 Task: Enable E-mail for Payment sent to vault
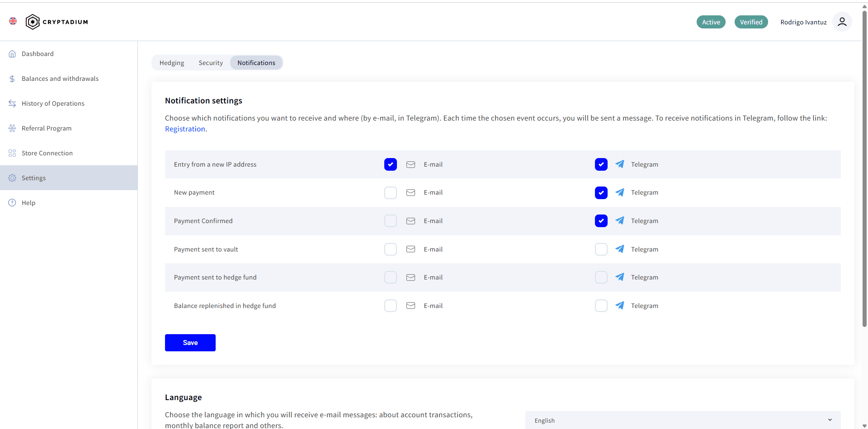tap(391, 249)
